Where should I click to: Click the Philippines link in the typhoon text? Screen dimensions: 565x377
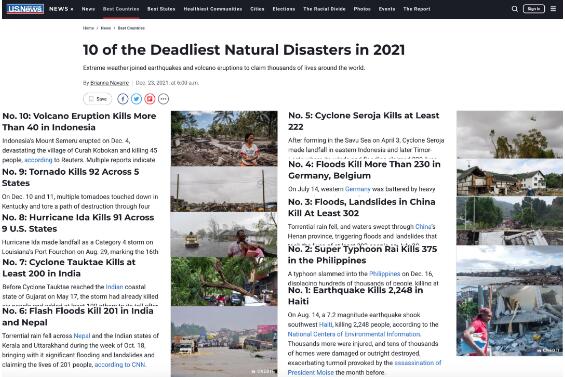384,274
